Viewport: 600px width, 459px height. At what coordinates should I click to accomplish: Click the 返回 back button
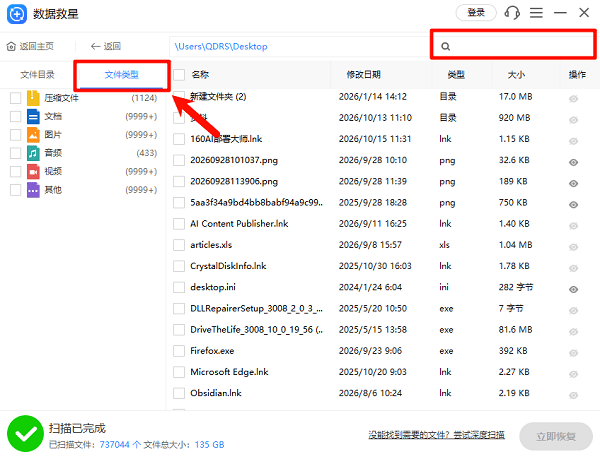point(106,46)
